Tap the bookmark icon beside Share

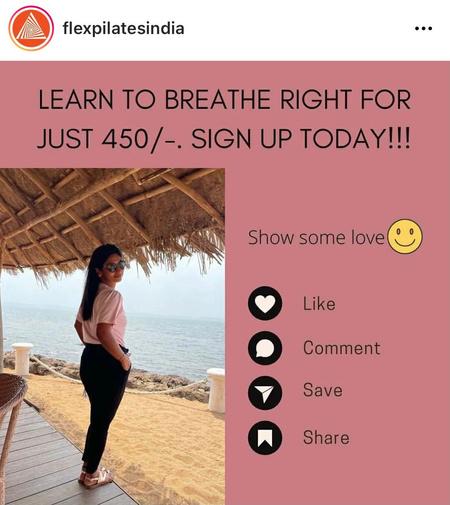click(265, 438)
